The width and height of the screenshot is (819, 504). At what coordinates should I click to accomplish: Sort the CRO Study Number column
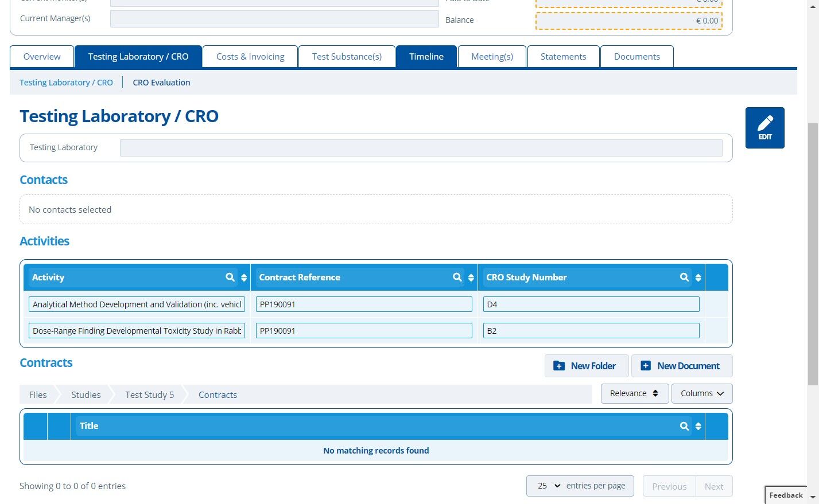[x=698, y=278]
